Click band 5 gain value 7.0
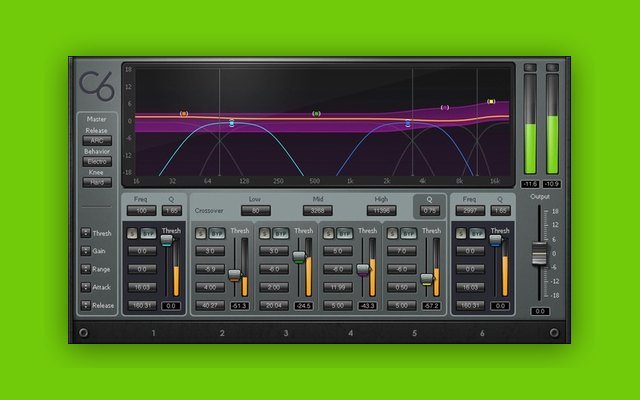Screen dimensions: 640x400 click(x=402, y=251)
